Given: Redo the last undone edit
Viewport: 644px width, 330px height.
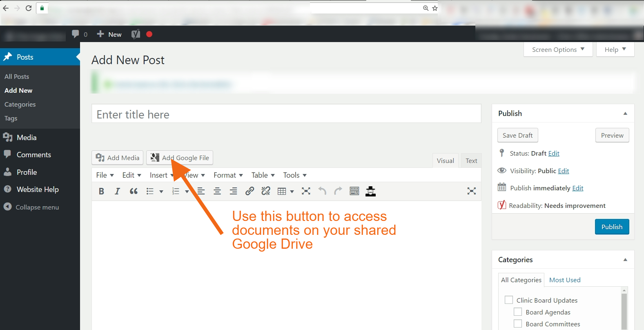Looking at the screenshot, I should 338,191.
